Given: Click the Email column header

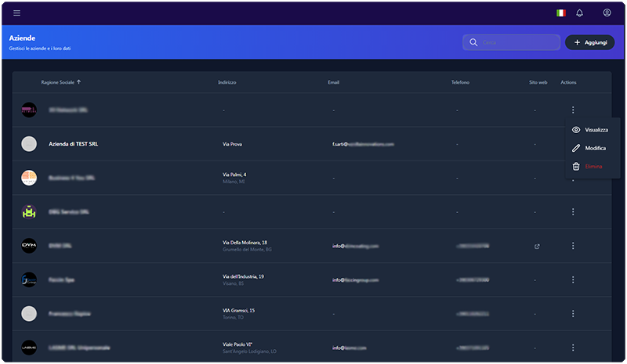Looking at the screenshot, I should coord(334,82).
